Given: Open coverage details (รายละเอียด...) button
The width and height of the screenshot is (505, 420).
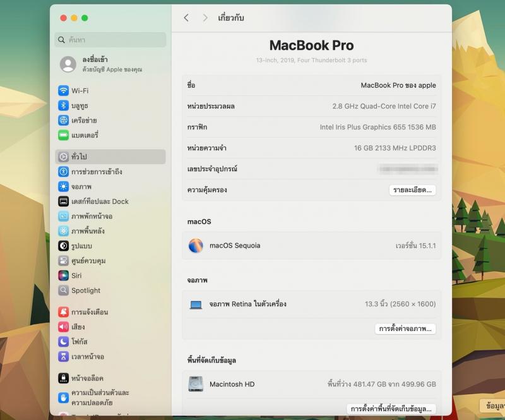Looking at the screenshot, I should 412,190.
